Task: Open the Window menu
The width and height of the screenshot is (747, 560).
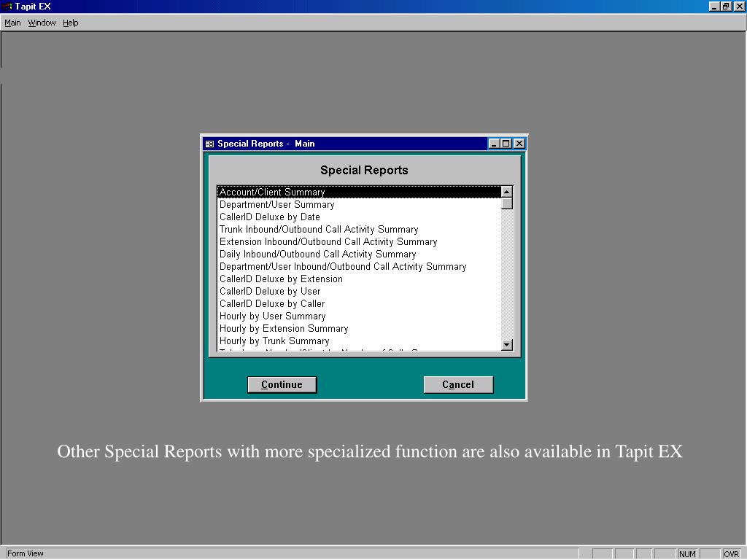Action: coord(42,23)
